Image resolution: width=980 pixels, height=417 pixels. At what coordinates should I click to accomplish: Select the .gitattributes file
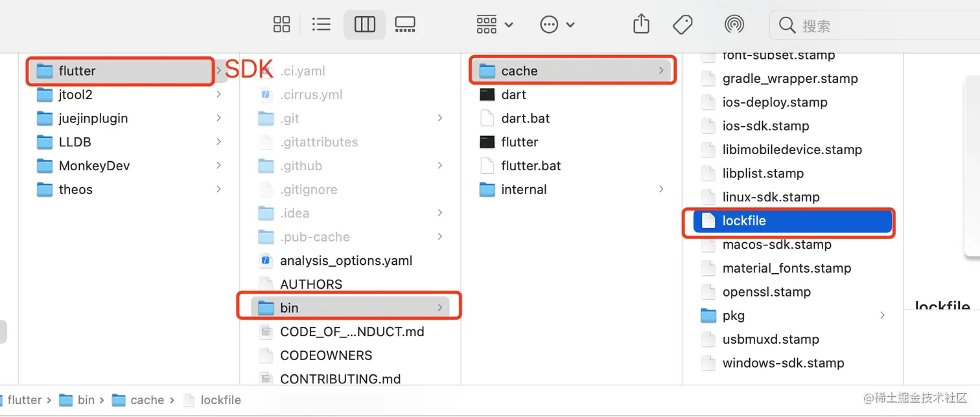coord(350,142)
